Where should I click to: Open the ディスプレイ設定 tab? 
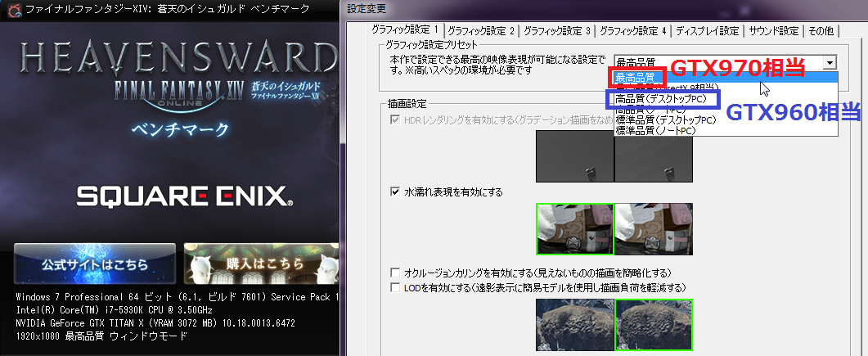[708, 31]
